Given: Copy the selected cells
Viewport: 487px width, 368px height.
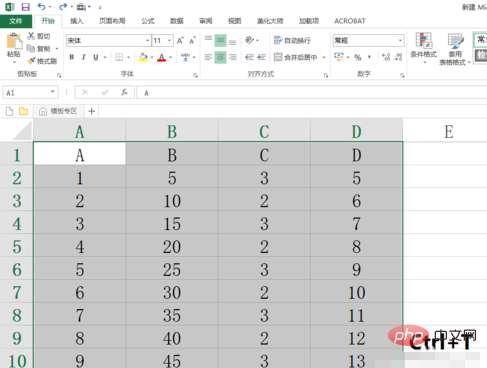Looking at the screenshot, I should pyautogui.click(x=39, y=49).
